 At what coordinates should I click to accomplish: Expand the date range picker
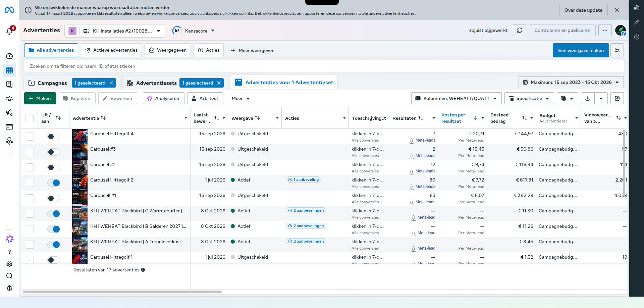pos(571,82)
